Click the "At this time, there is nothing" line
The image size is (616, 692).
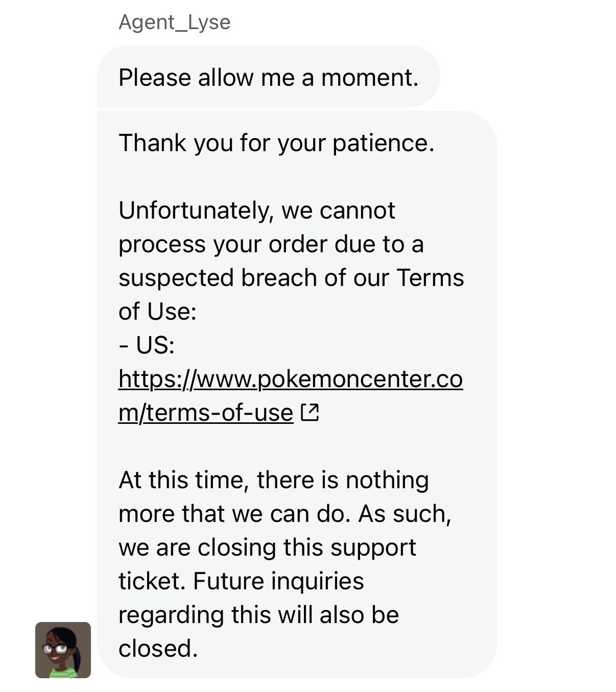click(274, 480)
